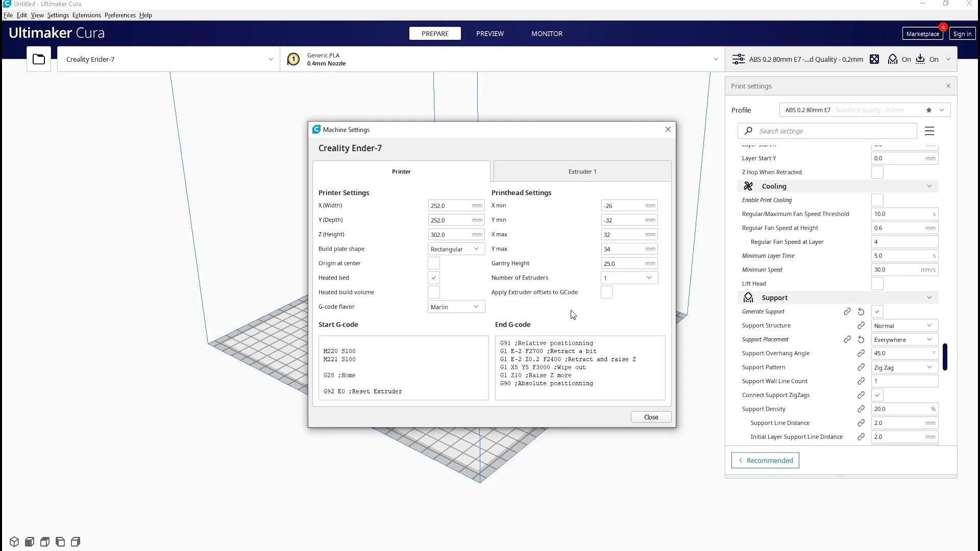980x551 pixels.
Task: Open Build plate shape dropdown
Action: pos(456,249)
